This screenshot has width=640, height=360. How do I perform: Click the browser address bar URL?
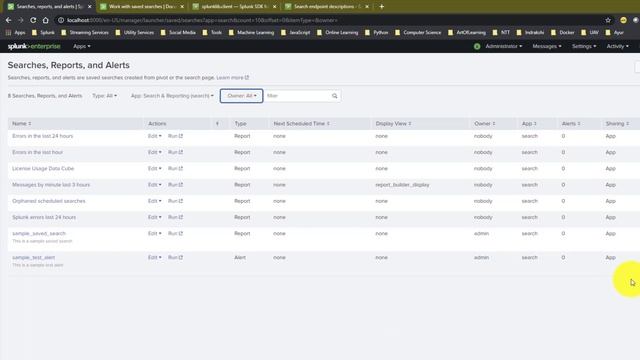click(202, 20)
